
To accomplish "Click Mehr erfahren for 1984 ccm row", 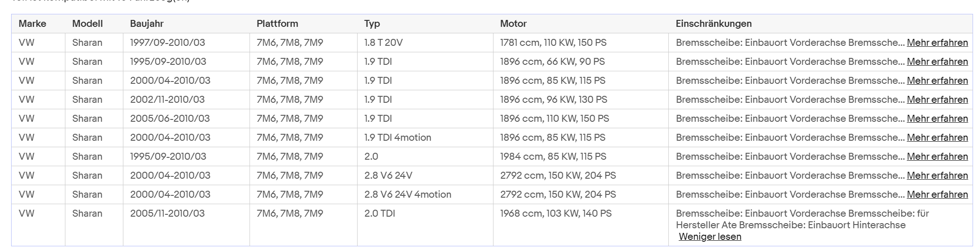I will pyautogui.click(x=937, y=156).
